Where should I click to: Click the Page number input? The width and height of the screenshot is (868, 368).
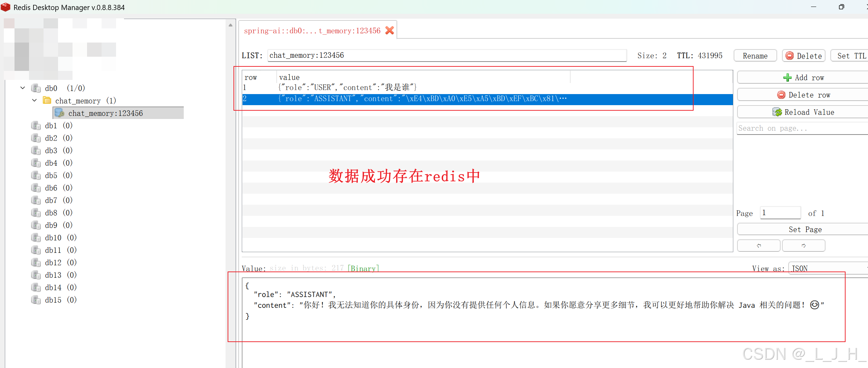tap(780, 213)
